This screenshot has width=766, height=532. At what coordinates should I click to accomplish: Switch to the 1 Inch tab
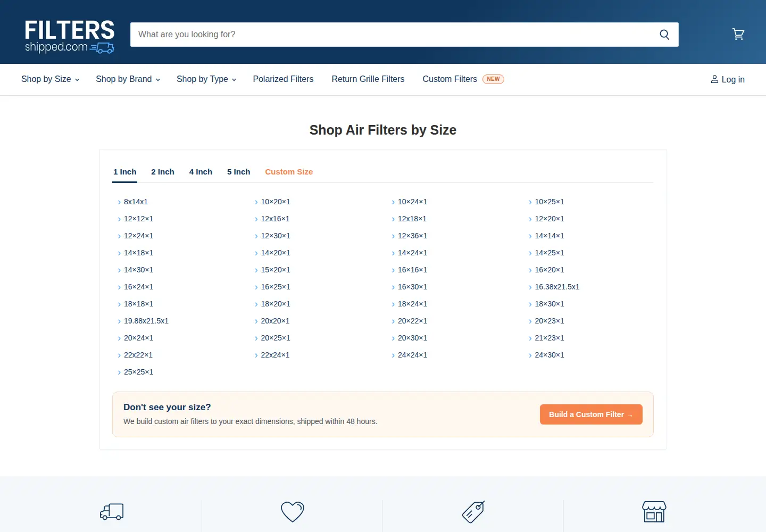pyautogui.click(x=125, y=172)
